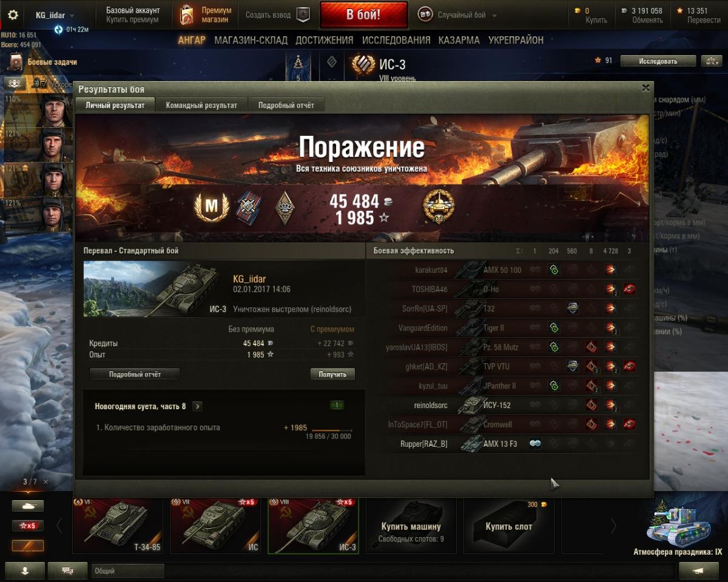Toggle the tank type filter button
Image resolution: width=728 pixels, height=582 pixels.
tap(28, 506)
